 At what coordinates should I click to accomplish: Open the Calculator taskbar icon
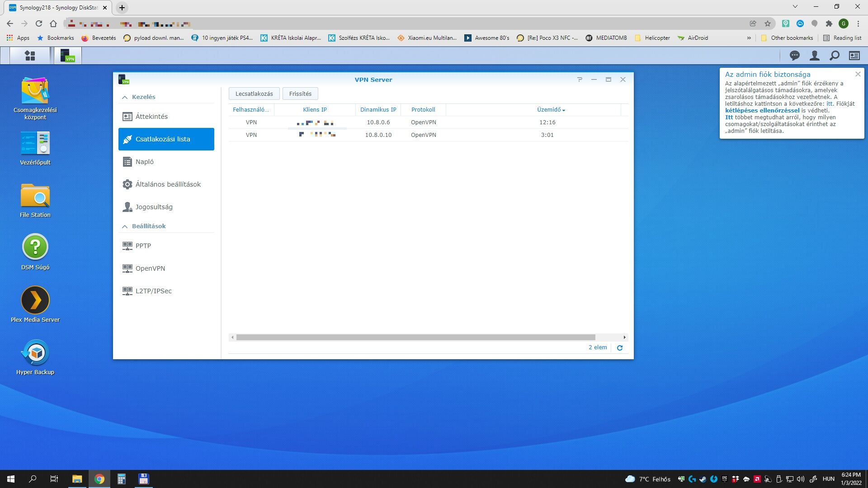(121, 479)
